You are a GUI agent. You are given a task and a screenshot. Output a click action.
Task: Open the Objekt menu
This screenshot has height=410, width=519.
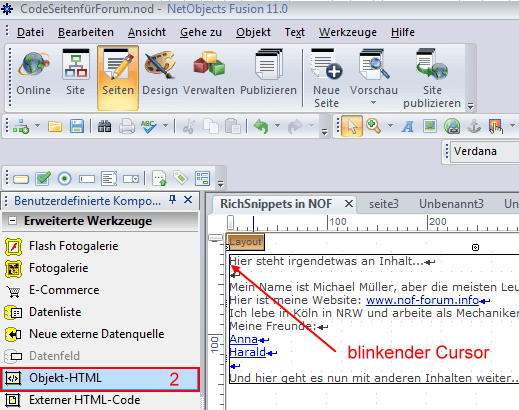[253, 32]
